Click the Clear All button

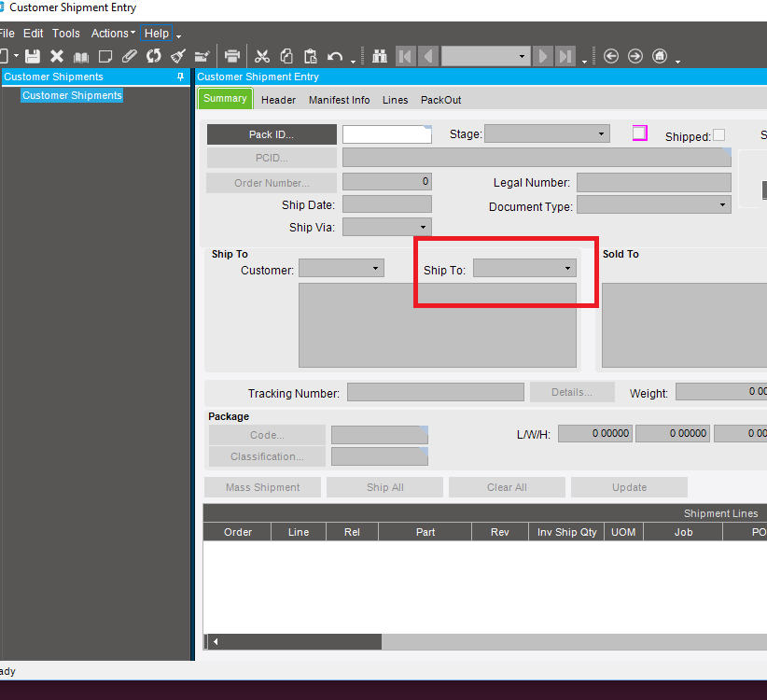[x=507, y=487]
